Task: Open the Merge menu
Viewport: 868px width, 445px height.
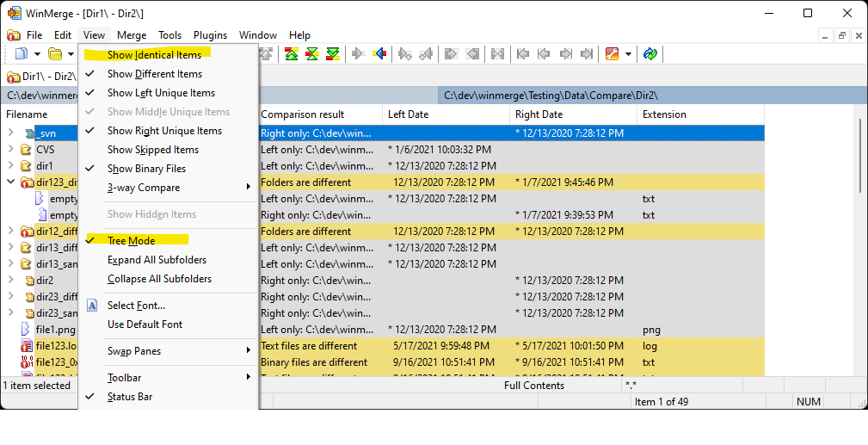Action: (132, 35)
